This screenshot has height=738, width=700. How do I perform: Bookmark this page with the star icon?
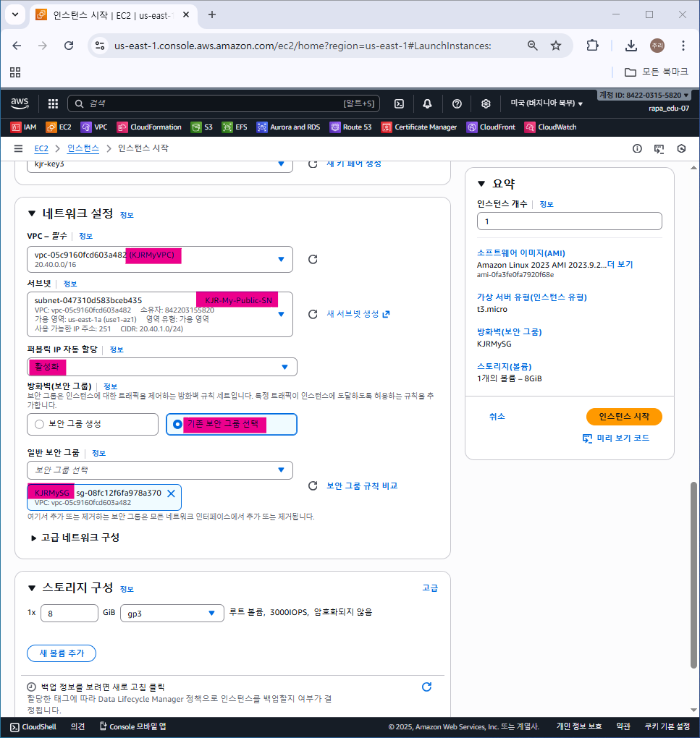(x=556, y=46)
